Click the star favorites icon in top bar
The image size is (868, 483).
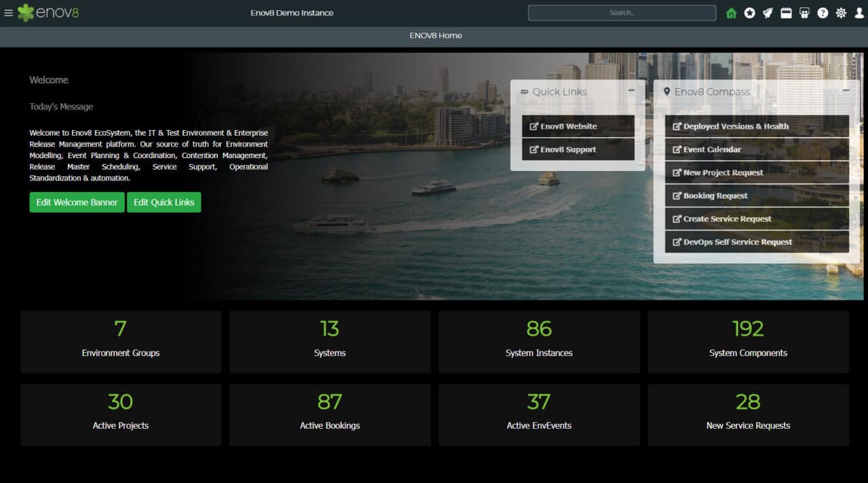pyautogui.click(x=749, y=12)
